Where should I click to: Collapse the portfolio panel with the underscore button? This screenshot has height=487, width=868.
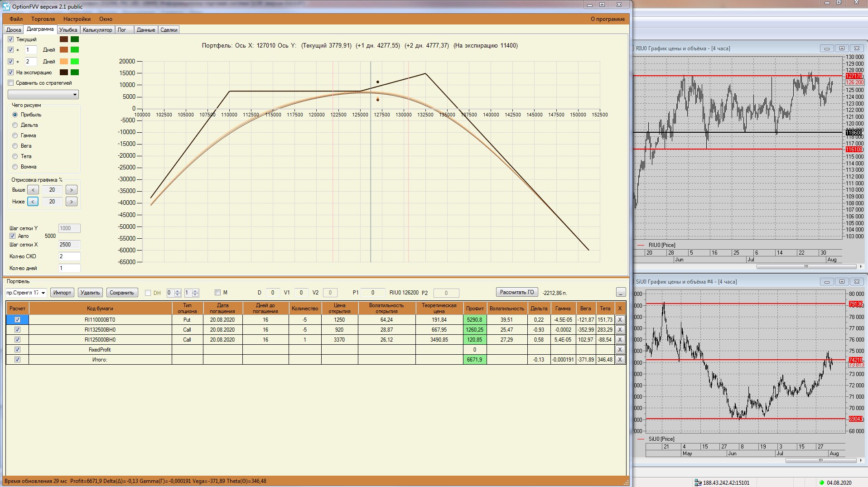coord(621,293)
